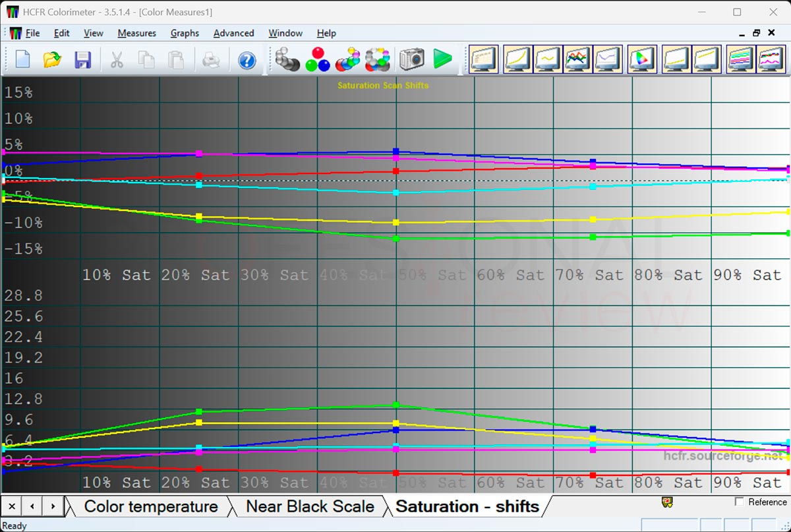
Task: Open the Advanced menu
Action: 233,33
